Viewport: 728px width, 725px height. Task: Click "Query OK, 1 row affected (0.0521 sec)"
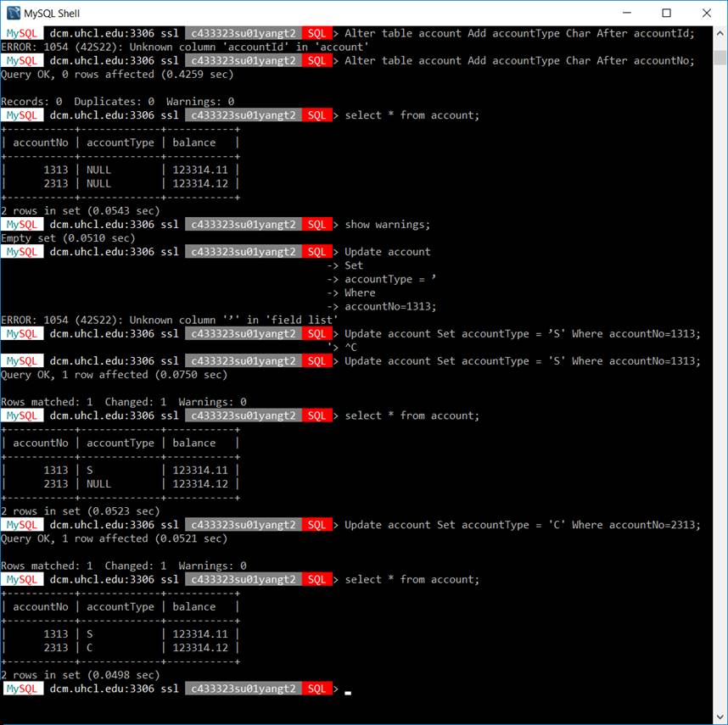[115, 538]
